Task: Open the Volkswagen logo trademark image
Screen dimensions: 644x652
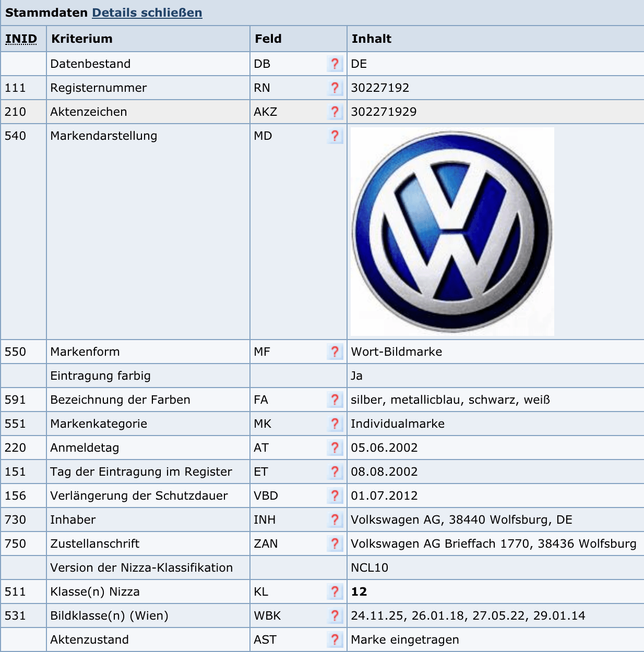Action: pyautogui.click(x=452, y=232)
